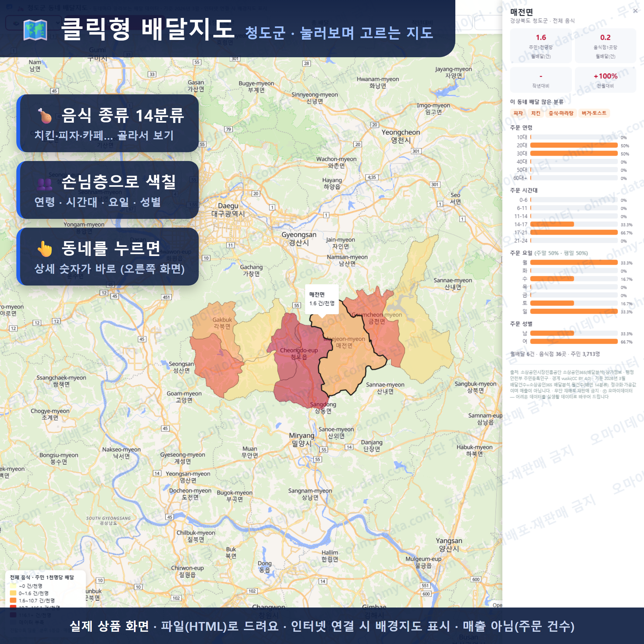Image resolution: width=644 pixels, height=644 pixels.
Task: Click the Danjang 단장면 map label
Action: [372, 445]
